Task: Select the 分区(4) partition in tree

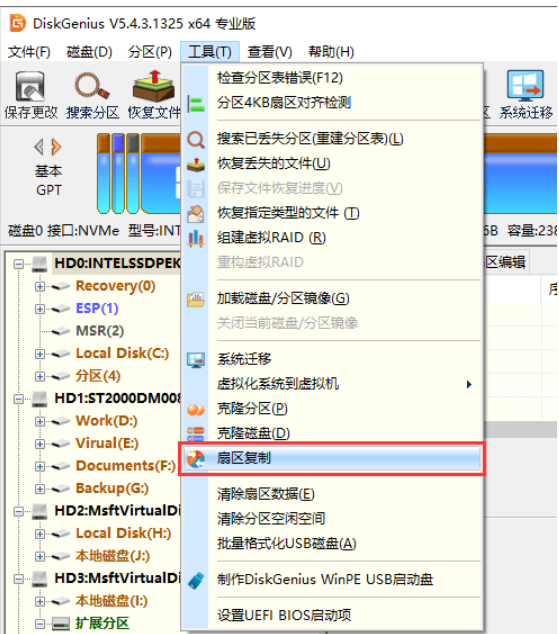Action: tap(98, 376)
